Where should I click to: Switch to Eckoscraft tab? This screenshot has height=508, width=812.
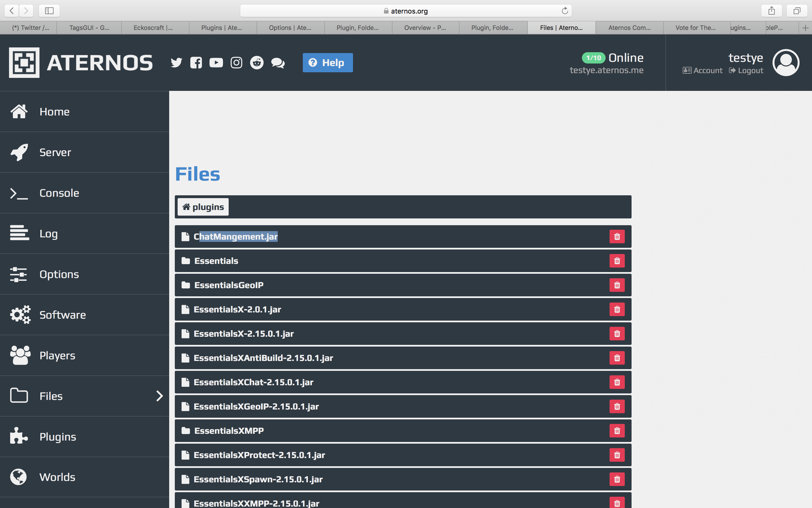click(155, 28)
